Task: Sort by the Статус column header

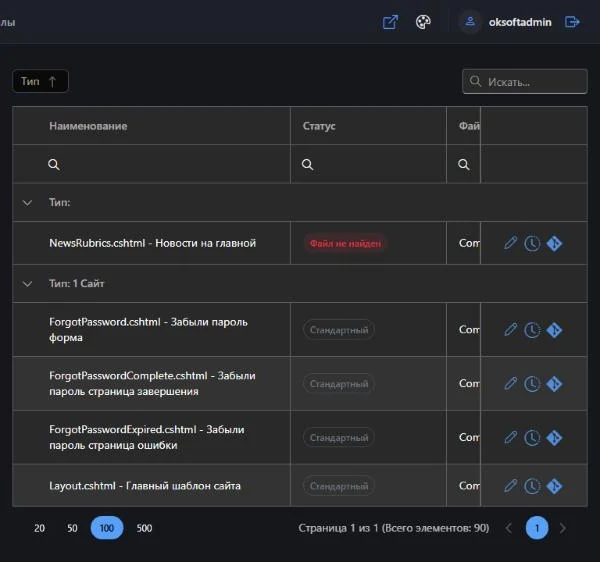Action: click(x=319, y=126)
